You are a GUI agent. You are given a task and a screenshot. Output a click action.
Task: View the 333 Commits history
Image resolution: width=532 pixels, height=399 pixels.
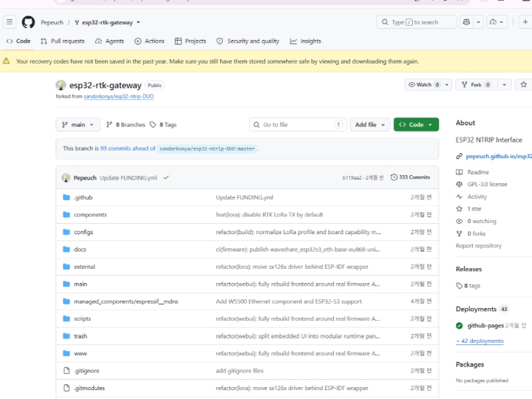410,177
